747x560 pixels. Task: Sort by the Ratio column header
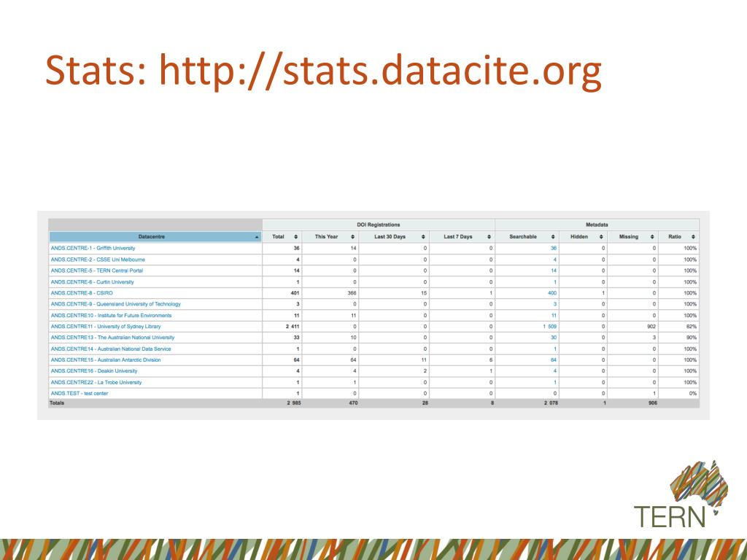point(679,237)
